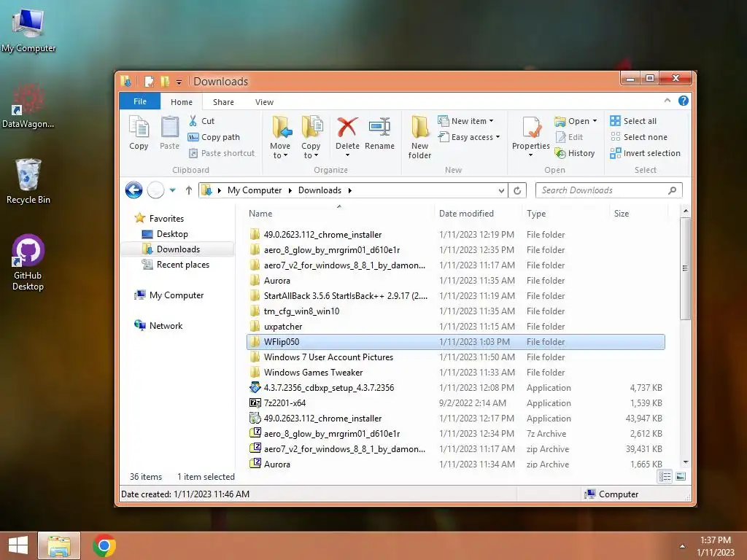
Task: Sort by Date modified column header
Action: coord(478,214)
